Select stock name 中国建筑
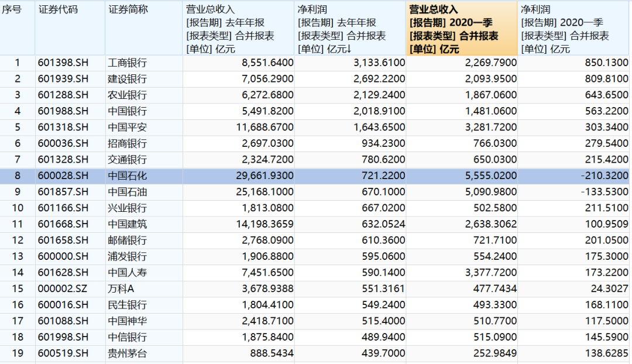The height and width of the screenshot is (364, 632). pos(128,224)
